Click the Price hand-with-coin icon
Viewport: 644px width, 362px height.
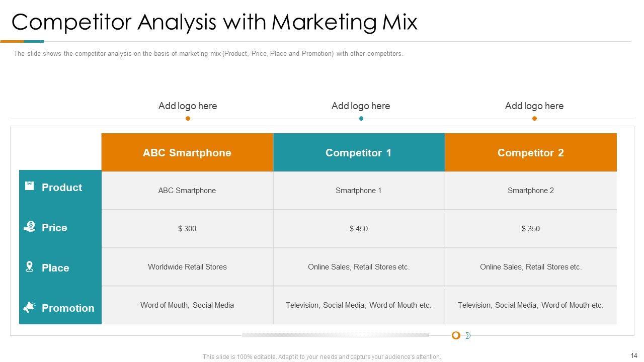click(29, 226)
